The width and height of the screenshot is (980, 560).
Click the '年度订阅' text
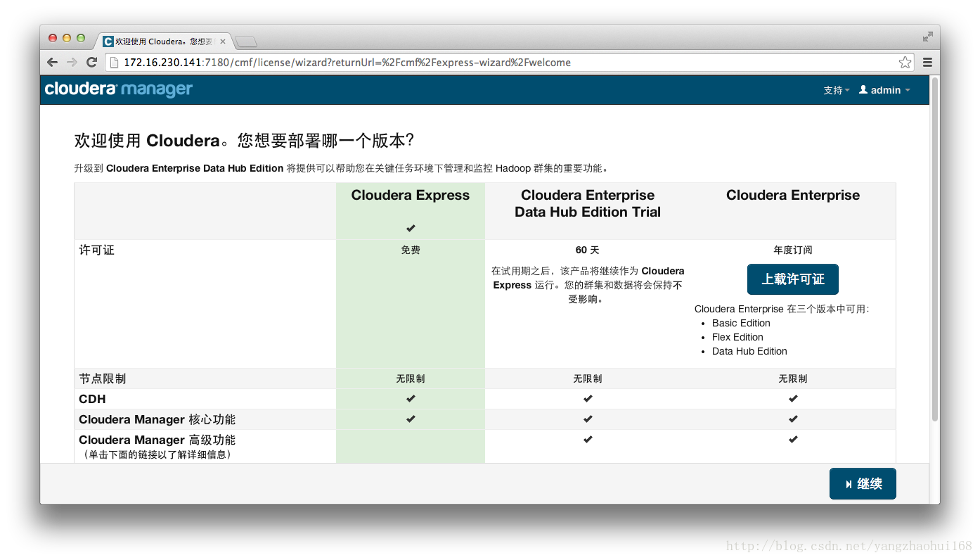tap(793, 250)
